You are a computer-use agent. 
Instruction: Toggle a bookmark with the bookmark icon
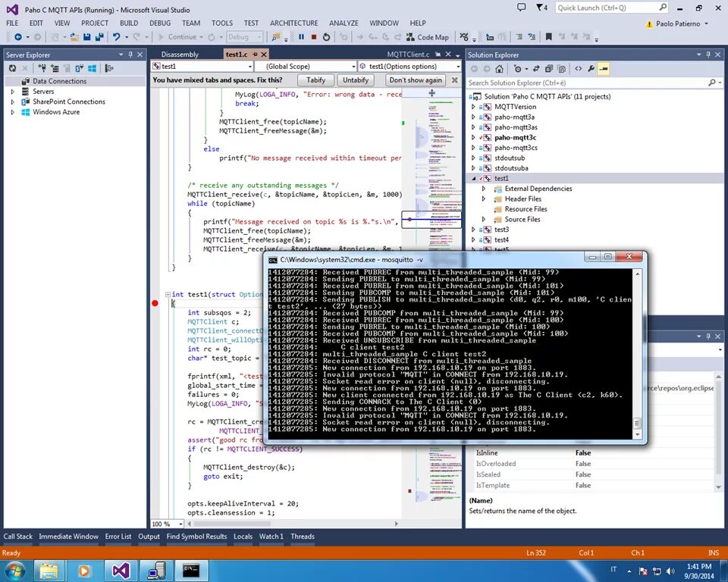tap(549, 36)
